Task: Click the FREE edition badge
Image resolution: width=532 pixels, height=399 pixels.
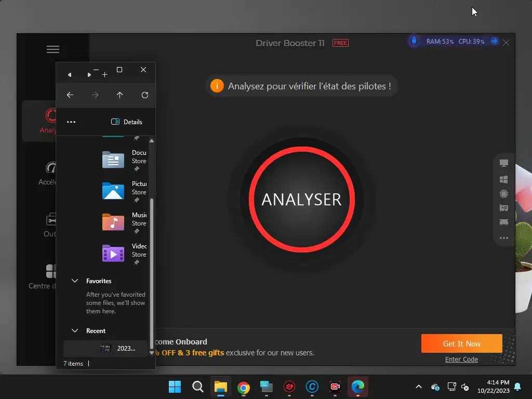Action: tap(340, 43)
